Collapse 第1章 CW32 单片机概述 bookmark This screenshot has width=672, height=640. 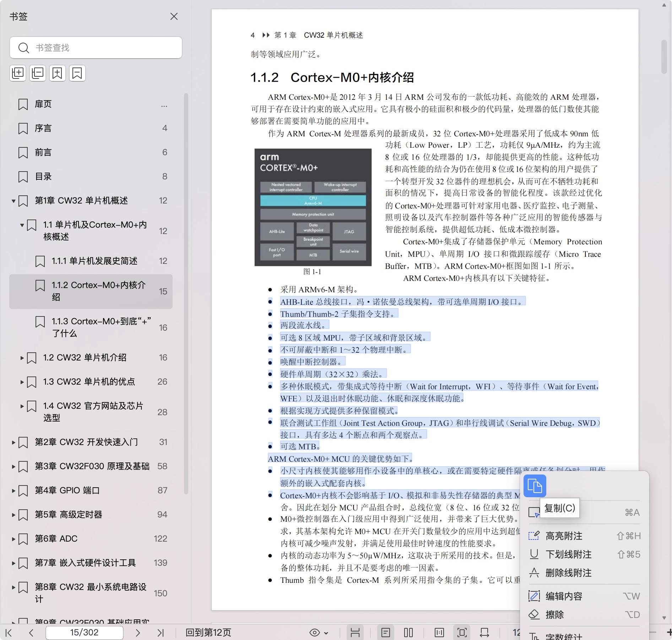tap(13, 201)
